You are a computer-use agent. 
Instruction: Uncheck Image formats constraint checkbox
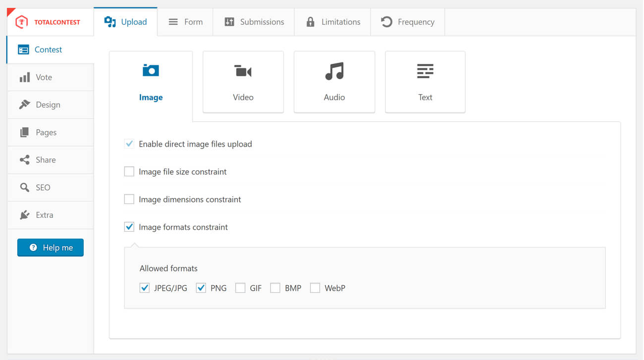(129, 227)
